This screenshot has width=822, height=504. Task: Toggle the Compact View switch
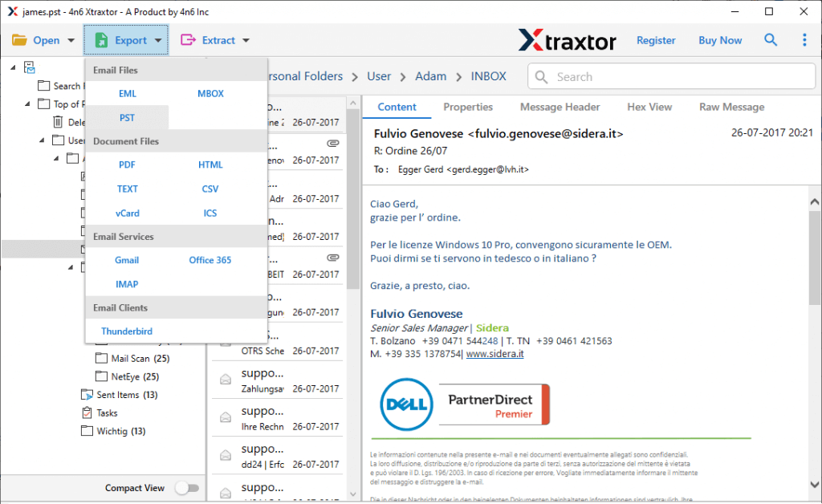(188, 487)
